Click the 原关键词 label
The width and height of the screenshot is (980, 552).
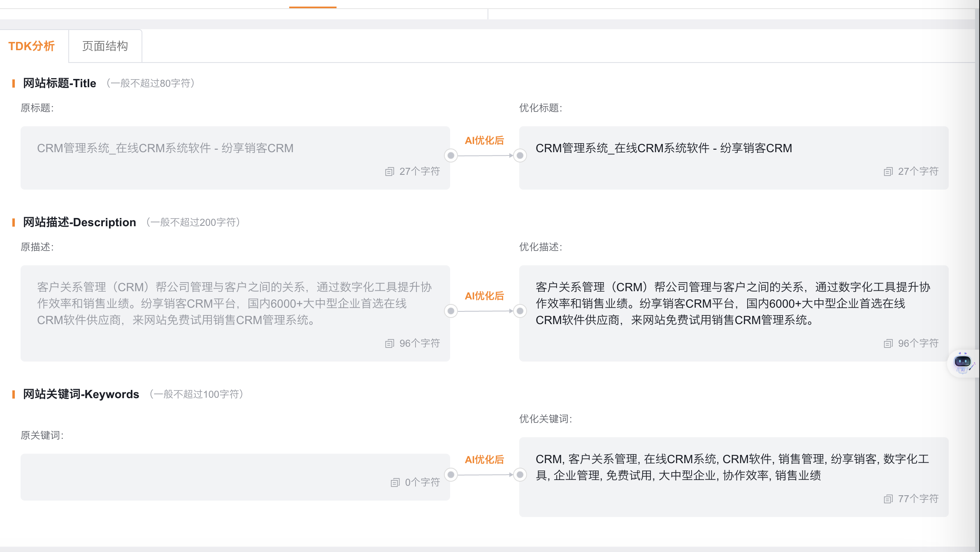42,436
